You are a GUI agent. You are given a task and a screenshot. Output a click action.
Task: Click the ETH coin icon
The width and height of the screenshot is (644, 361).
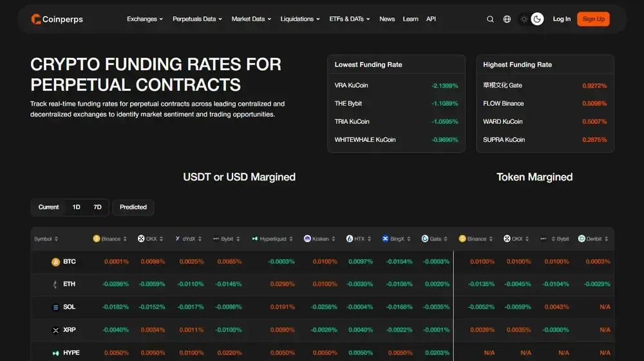click(x=55, y=284)
